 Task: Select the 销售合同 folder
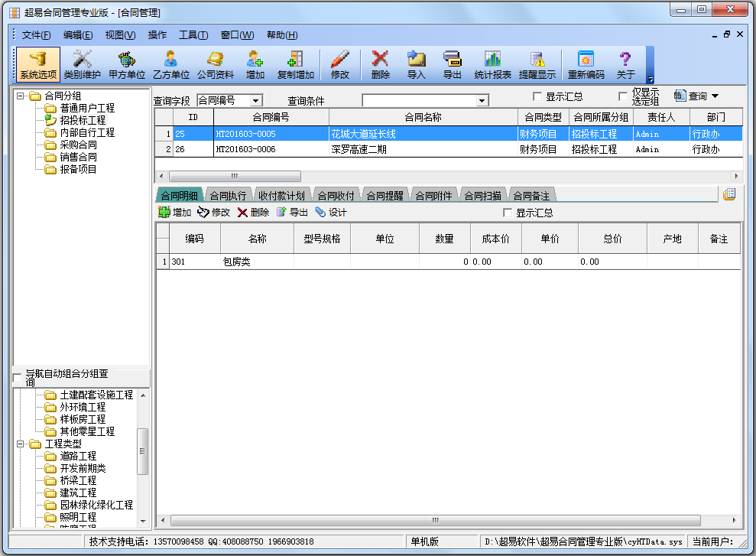[78, 157]
